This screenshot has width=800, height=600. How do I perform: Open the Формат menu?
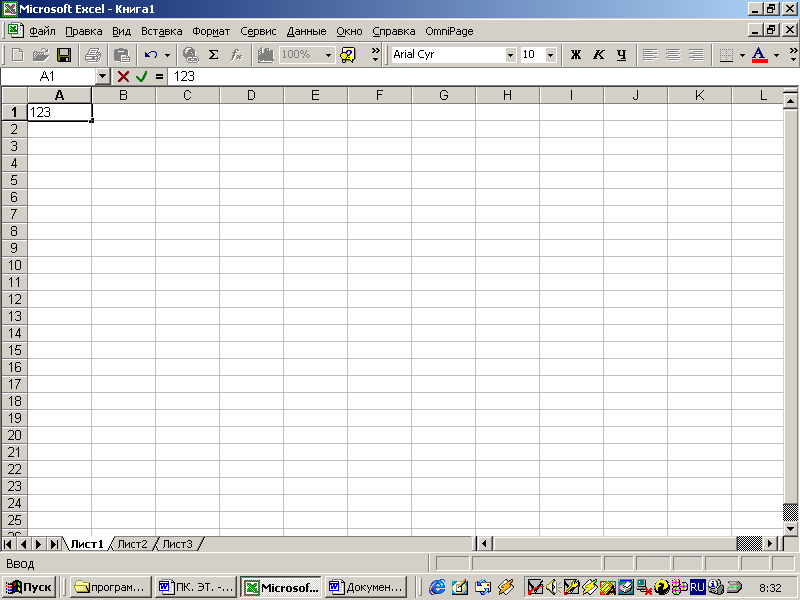click(211, 31)
